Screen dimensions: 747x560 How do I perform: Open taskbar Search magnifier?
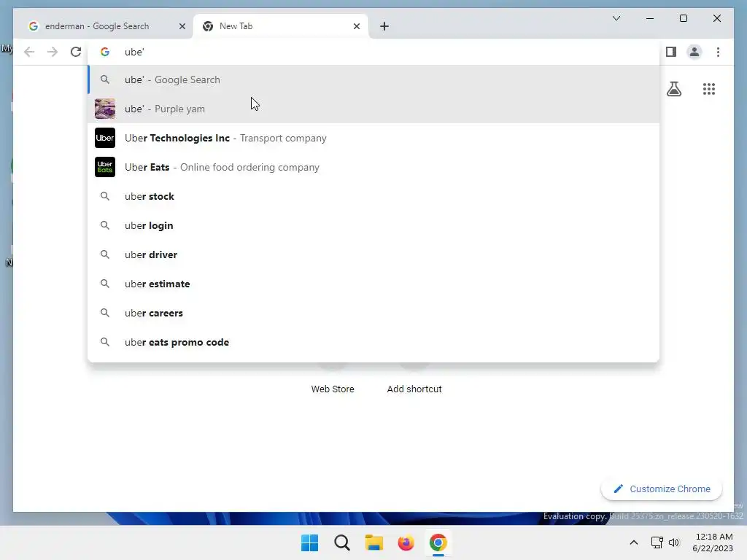341,542
